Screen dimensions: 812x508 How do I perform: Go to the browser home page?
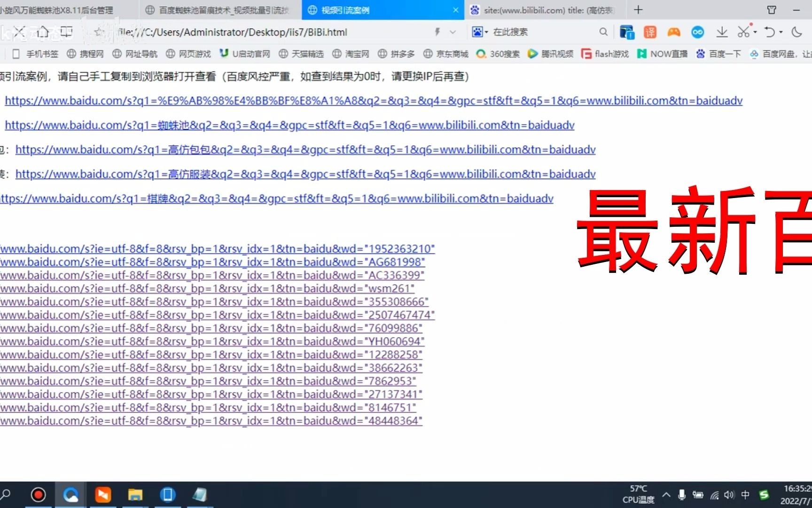43,32
